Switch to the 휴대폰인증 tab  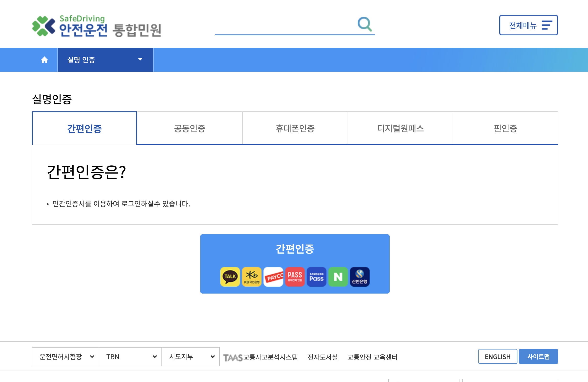coord(295,128)
